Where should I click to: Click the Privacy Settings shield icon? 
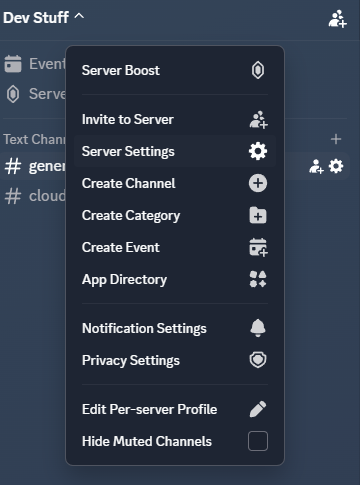click(258, 360)
